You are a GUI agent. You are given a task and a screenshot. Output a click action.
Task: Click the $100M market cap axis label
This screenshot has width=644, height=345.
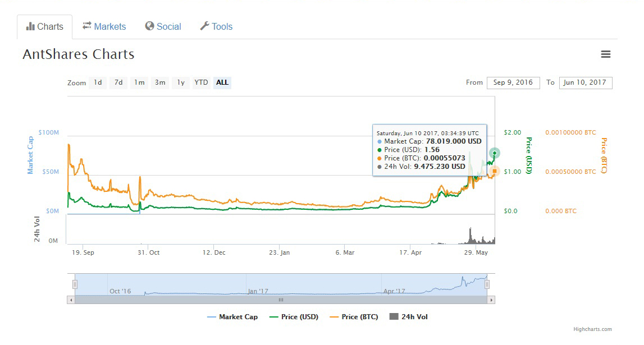click(x=48, y=132)
